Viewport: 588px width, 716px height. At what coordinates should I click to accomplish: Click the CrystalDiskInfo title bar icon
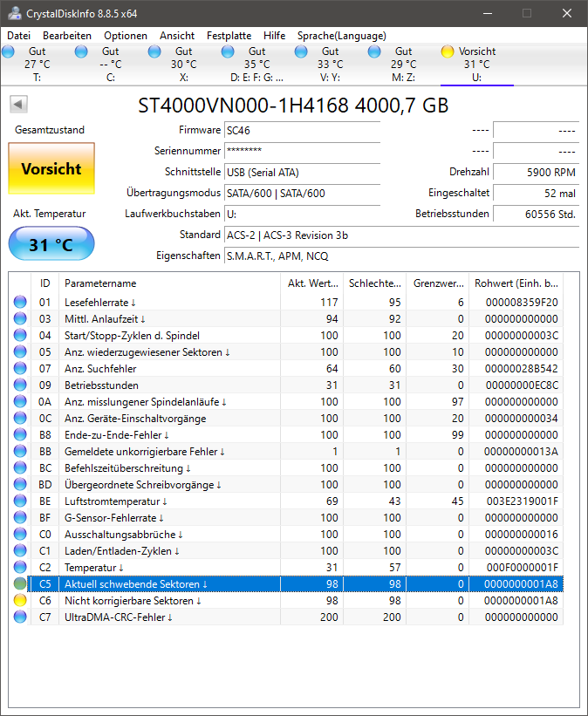pos(14,13)
